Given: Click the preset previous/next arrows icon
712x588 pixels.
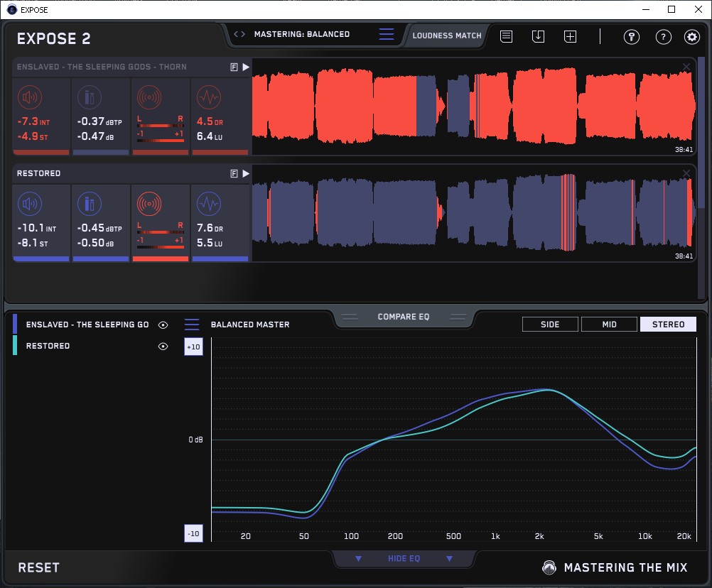Looking at the screenshot, I should point(239,34).
